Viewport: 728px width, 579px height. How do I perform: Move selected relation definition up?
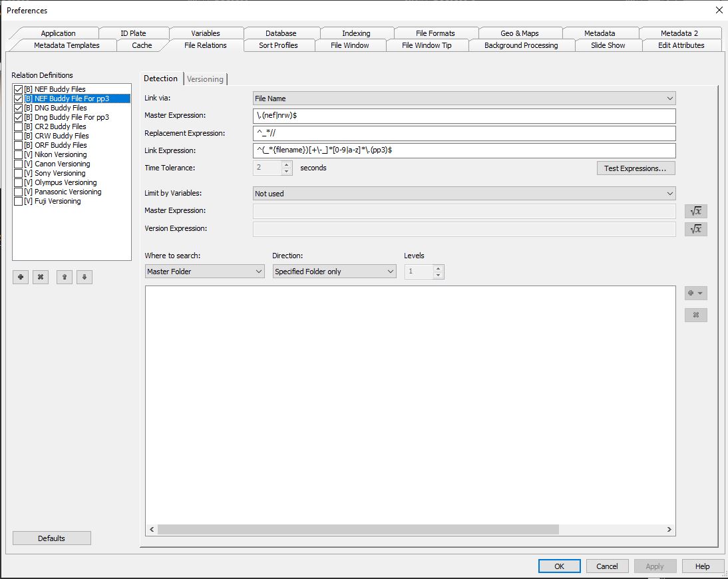(64, 277)
